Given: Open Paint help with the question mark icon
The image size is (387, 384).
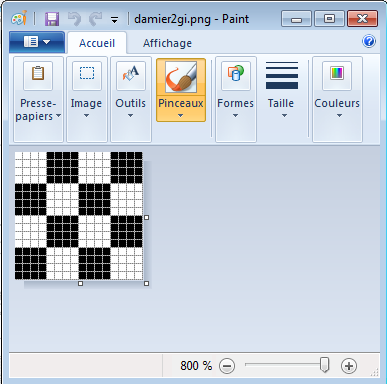Looking at the screenshot, I should coord(369,41).
